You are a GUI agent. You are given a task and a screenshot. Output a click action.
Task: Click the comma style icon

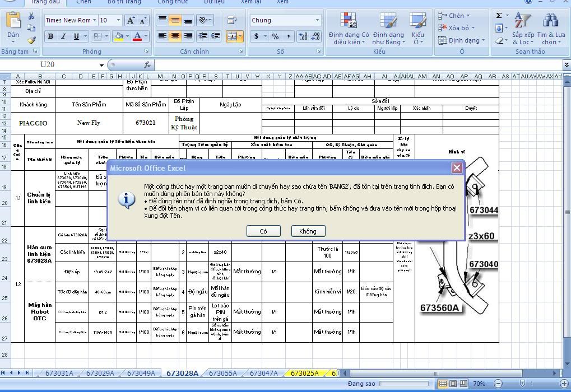[288, 36]
